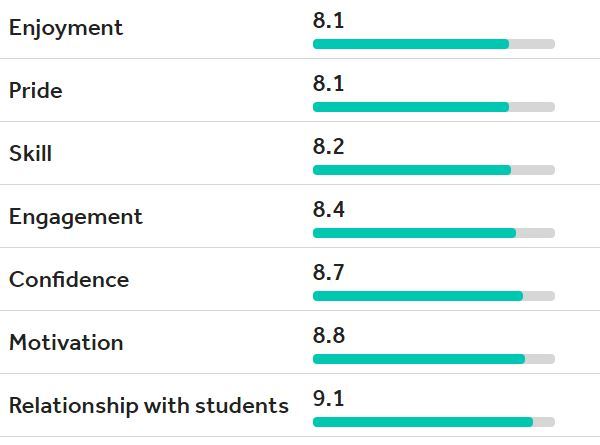Select the Pride label
Screen dimensions: 600x445
point(36,91)
